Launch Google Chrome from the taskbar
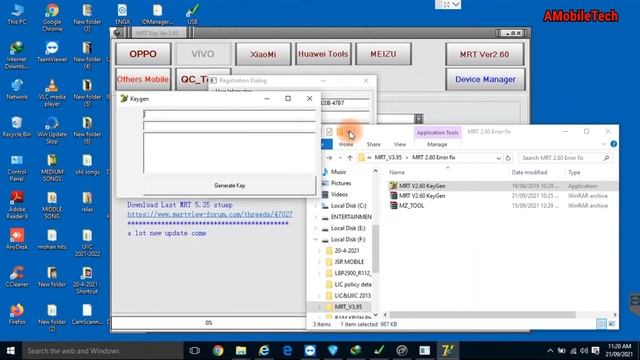 (218, 351)
